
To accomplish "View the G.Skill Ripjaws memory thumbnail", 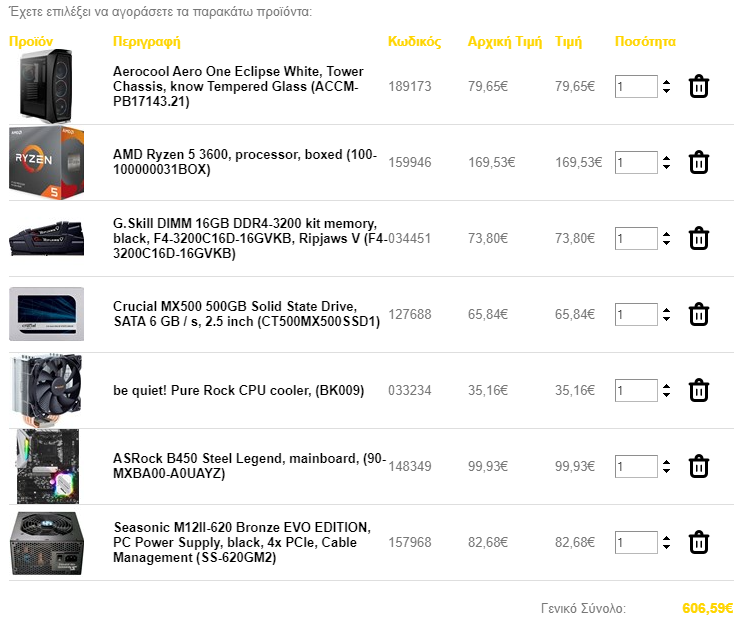I will 46,239.
